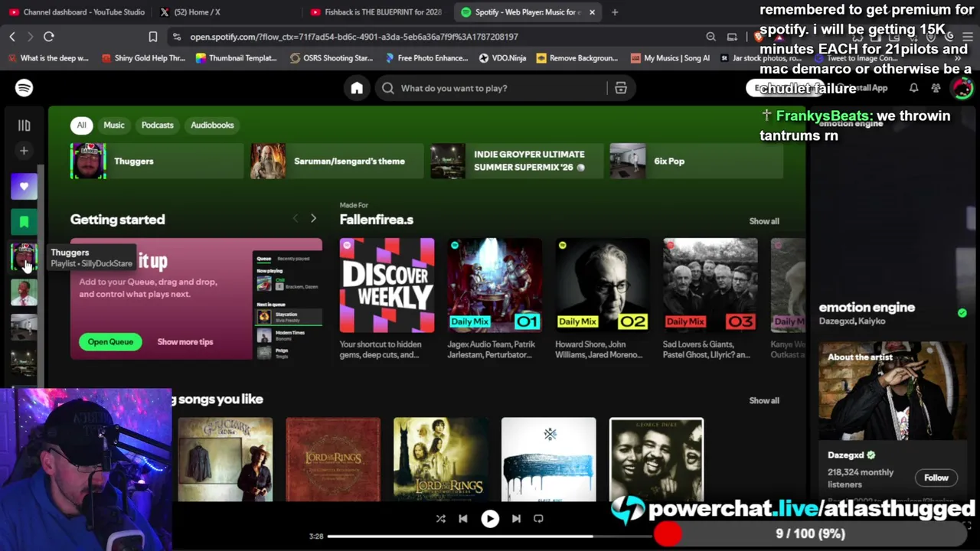Open Thuggers playlist in library sidebar
The height and width of the screenshot is (551, 980).
pos(24,258)
